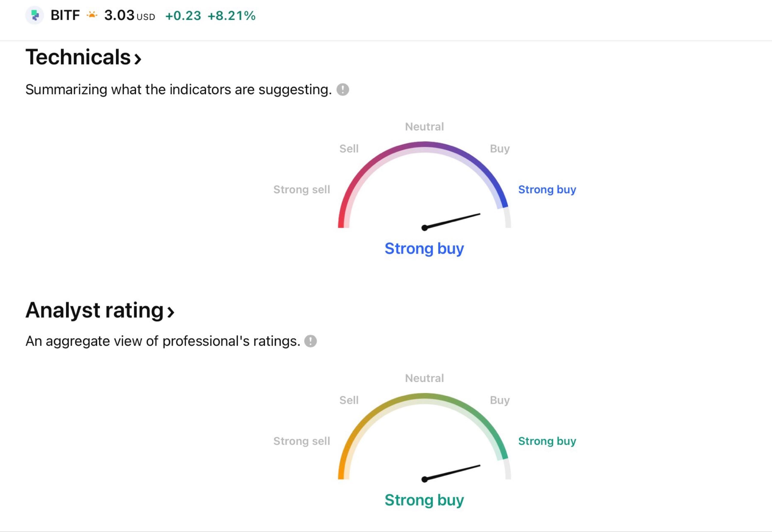The height and width of the screenshot is (532, 772).
Task: Open the Analyst rating heading link
Action: click(x=94, y=310)
